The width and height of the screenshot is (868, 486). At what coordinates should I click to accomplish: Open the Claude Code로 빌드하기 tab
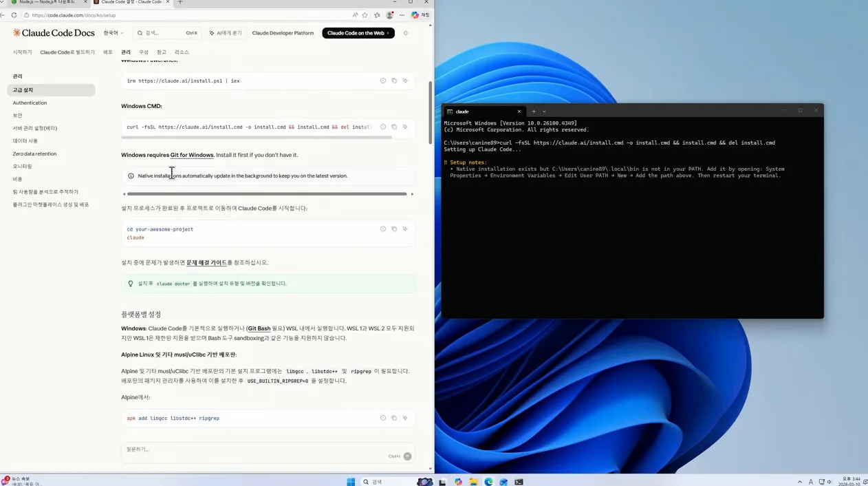coord(67,52)
